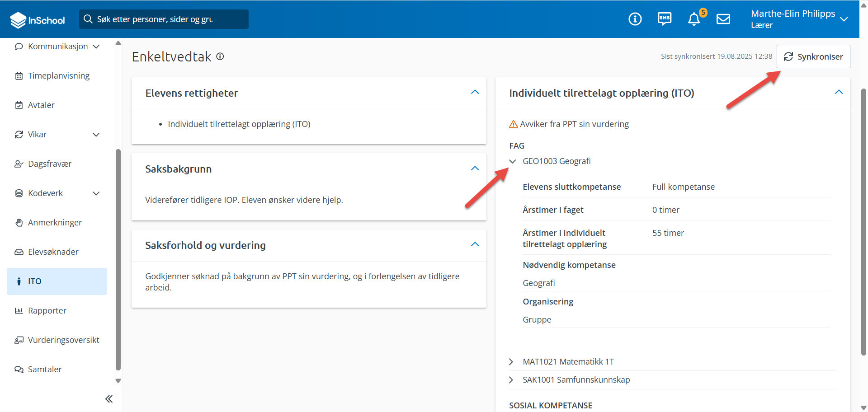
Task: Expand the SAK1001 Samfunnskunnskap subject
Action: click(511, 380)
